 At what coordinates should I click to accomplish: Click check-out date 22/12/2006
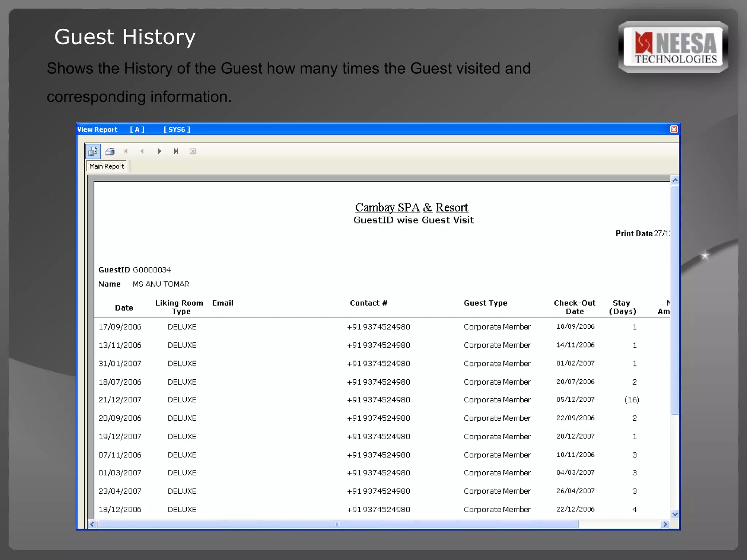pos(575,509)
